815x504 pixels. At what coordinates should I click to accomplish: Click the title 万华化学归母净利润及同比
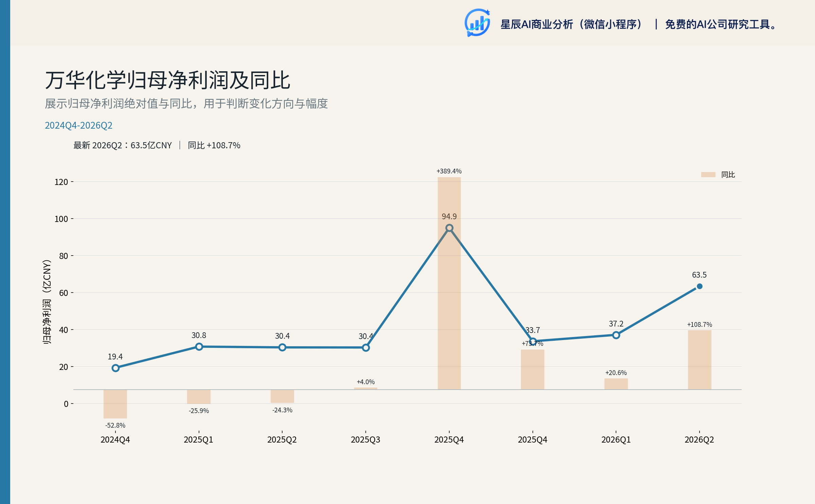click(168, 80)
